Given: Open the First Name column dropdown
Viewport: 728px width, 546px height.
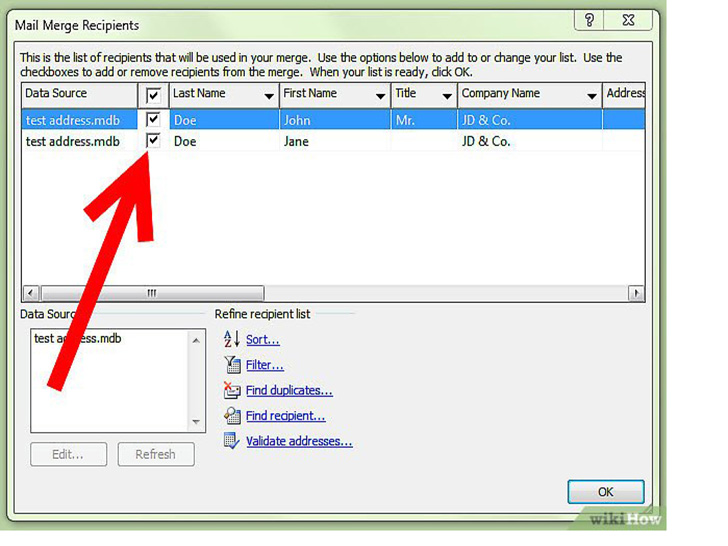Looking at the screenshot, I should (380, 96).
